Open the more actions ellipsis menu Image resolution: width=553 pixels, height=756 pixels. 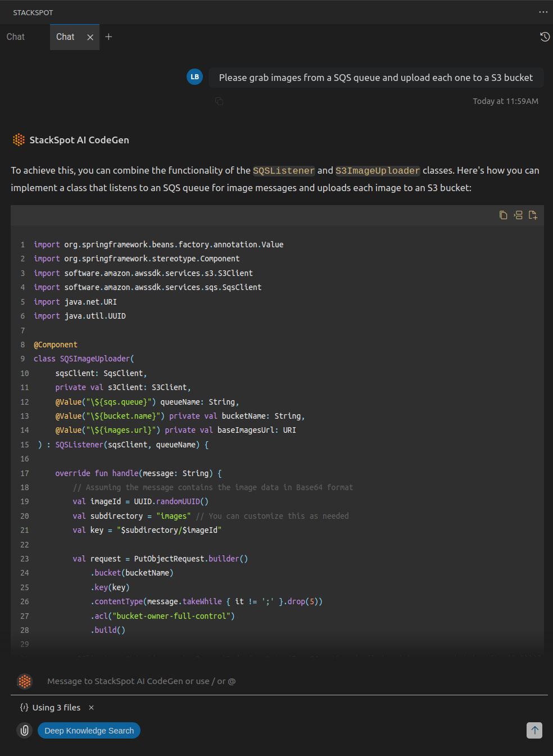point(543,12)
